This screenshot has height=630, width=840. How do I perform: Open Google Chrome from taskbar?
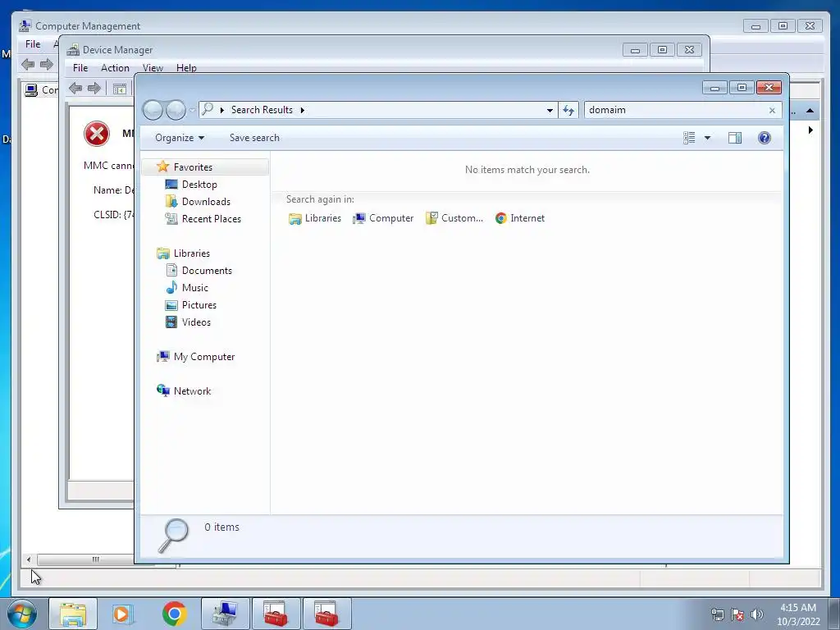point(174,614)
